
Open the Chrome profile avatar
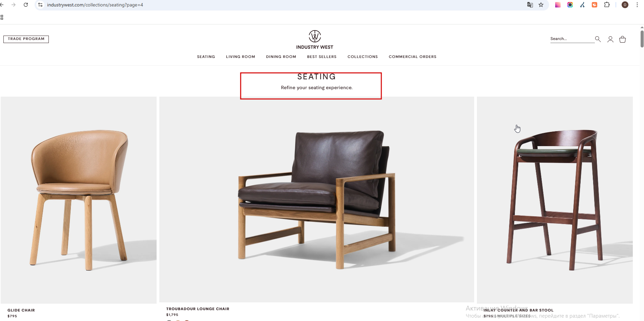click(625, 5)
